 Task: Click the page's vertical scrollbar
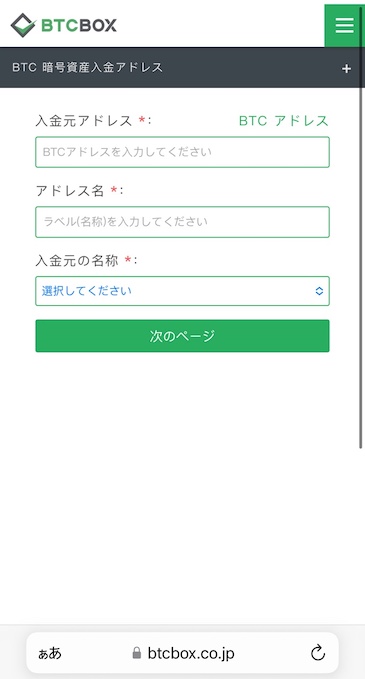pos(361,227)
